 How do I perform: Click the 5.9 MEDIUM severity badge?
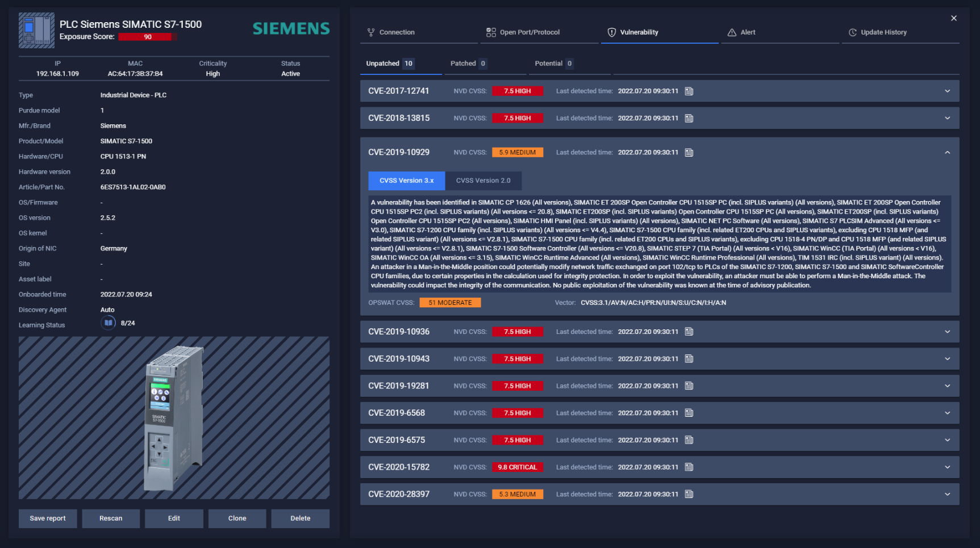pyautogui.click(x=517, y=152)
